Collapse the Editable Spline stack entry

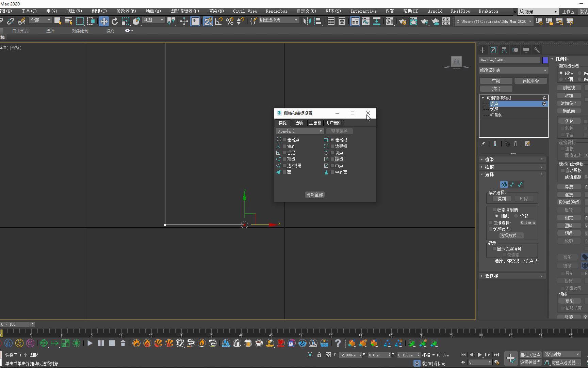[x=483, y=98]
